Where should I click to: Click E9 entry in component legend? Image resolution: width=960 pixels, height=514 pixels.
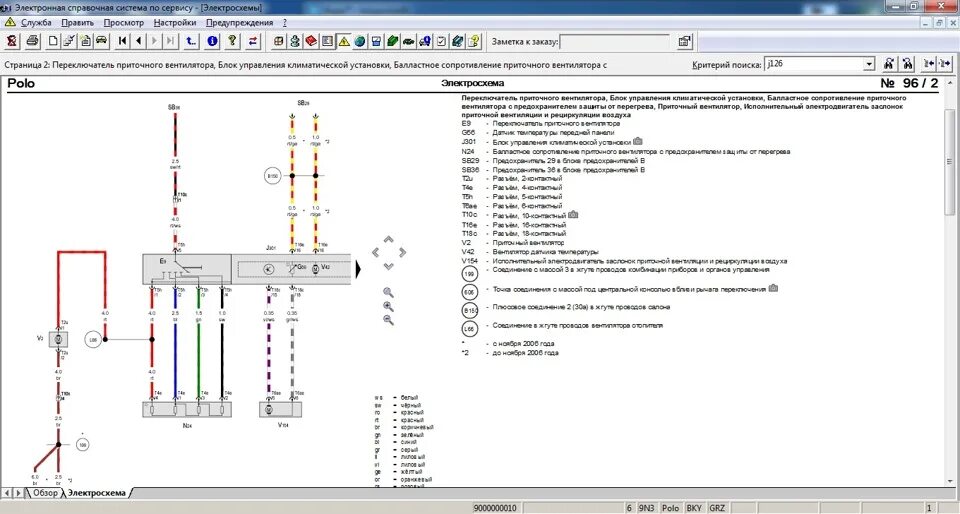541,124
